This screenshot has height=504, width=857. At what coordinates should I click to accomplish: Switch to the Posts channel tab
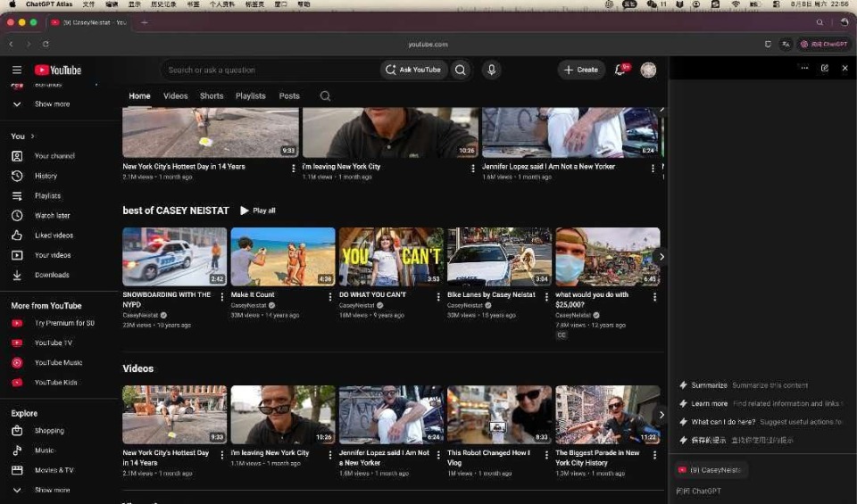tap(289, 96)
